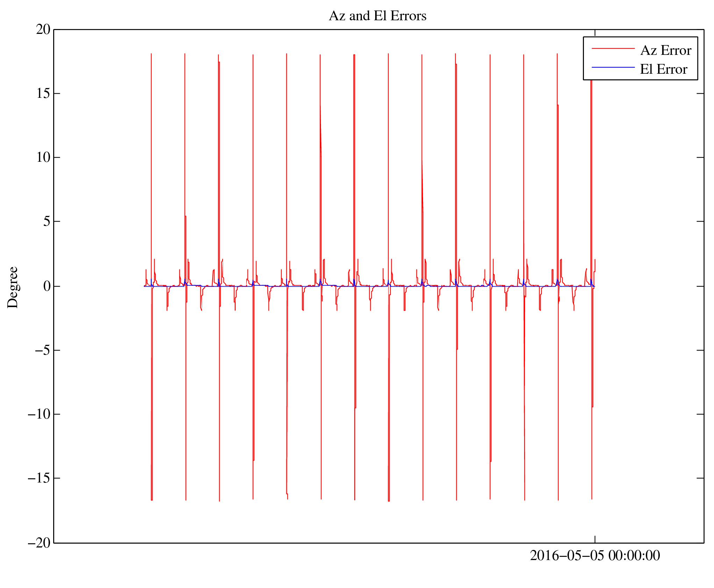Click the y-axis tick label '−5'

click(x=43, y=350)
